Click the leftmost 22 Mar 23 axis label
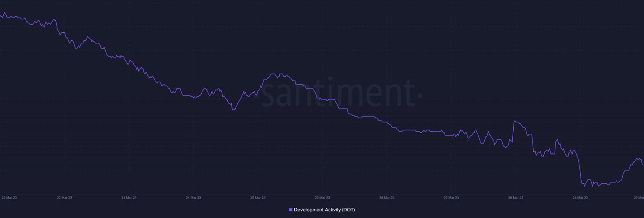The image size is (644, 218). click(x=9, y=197)
